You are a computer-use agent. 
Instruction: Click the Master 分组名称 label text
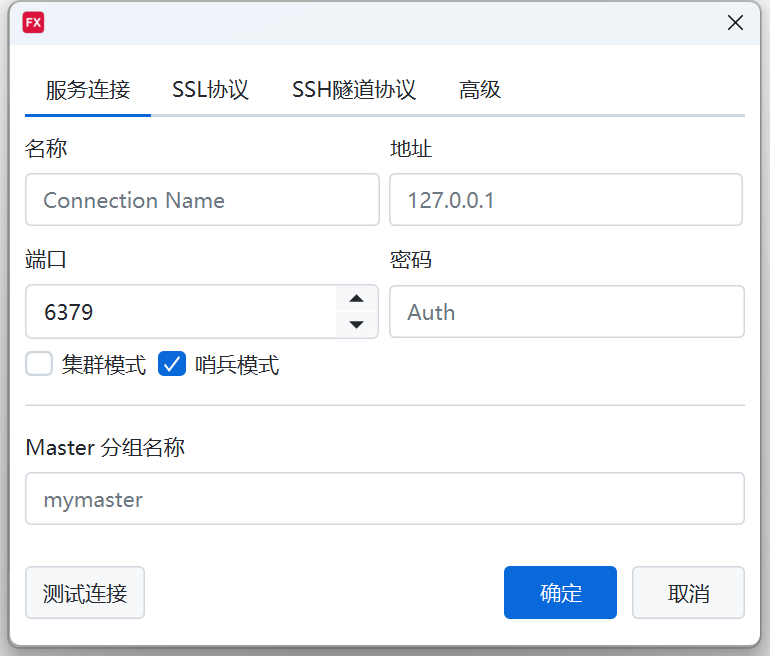[105, 448]
